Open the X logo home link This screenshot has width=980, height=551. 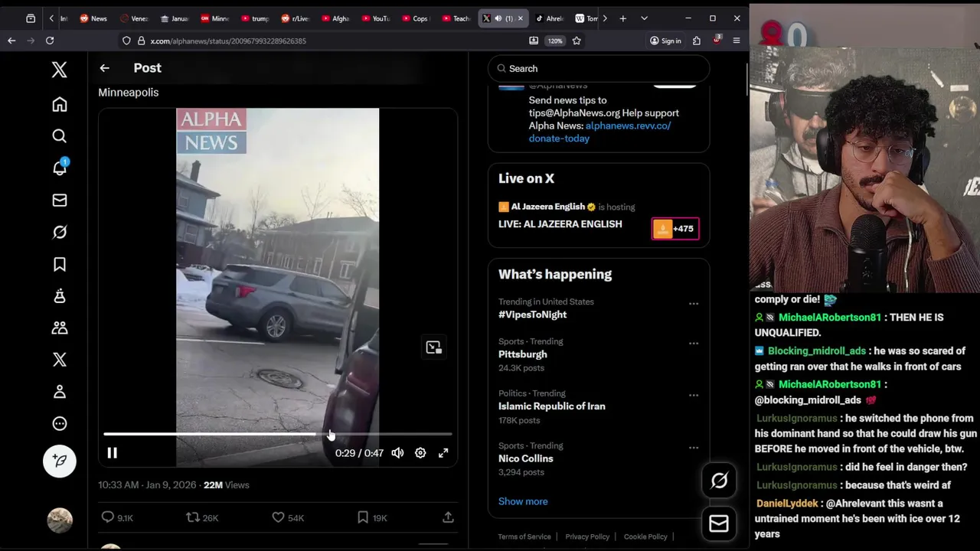point(59,70)
